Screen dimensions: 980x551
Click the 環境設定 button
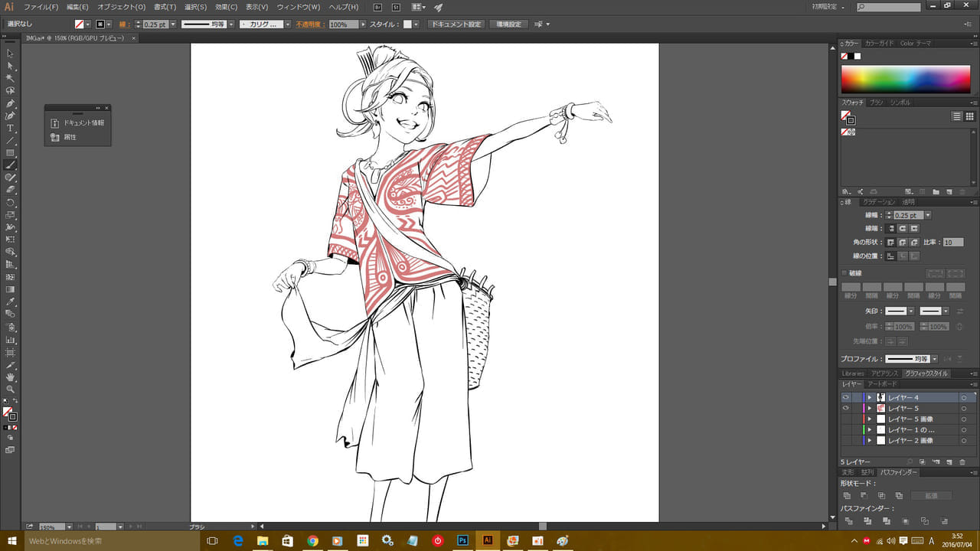tap(508, 24)
